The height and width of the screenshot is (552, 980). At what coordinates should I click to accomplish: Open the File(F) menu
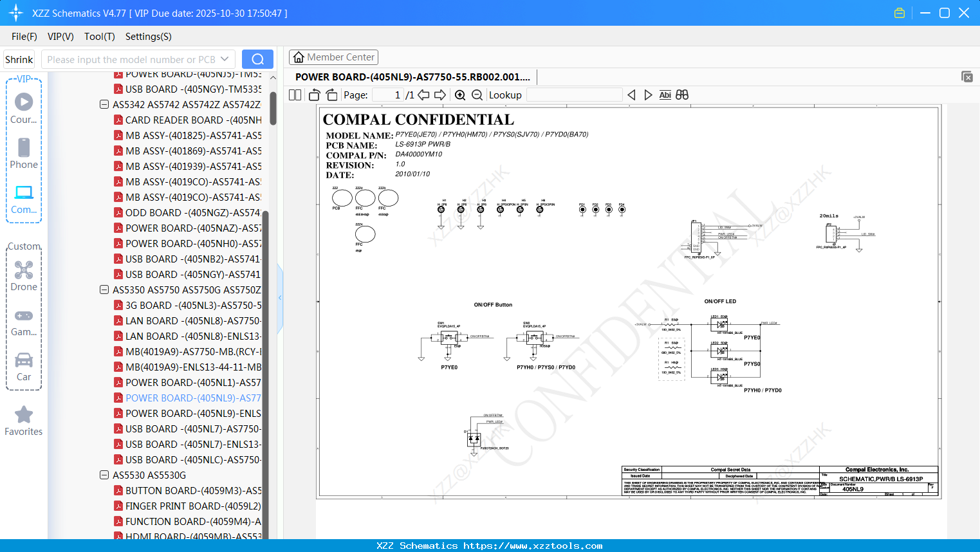coord(24,37)
